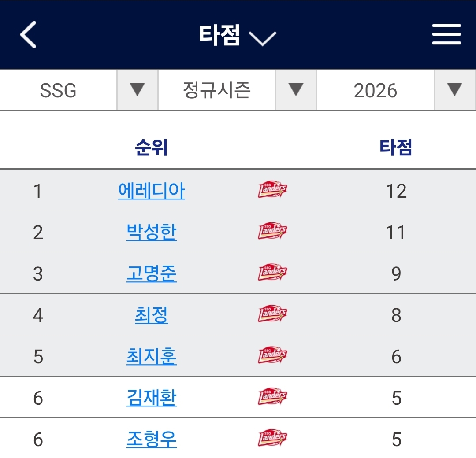Open the 정규시즌 season type dropdown

tap(237, 90)
